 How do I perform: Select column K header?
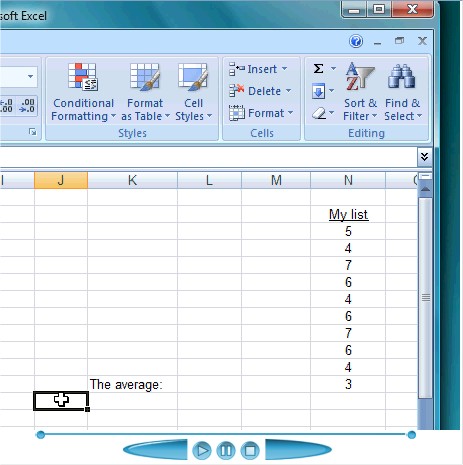(133, 180)
